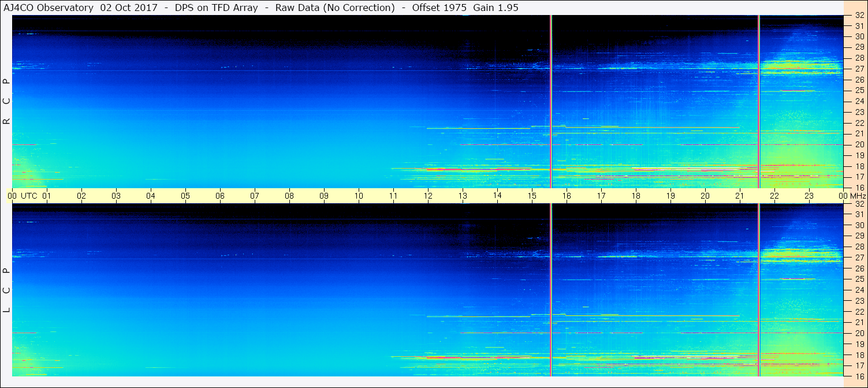Click hour mark 17 on time axis
The image size is (868, 388).
[601, 196]
